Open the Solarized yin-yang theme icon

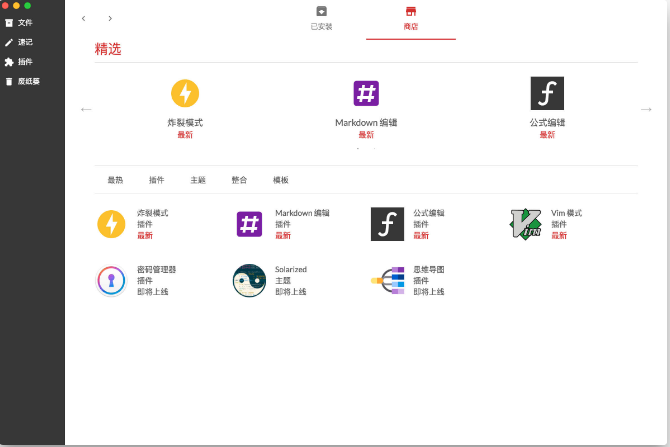(249, 280)
